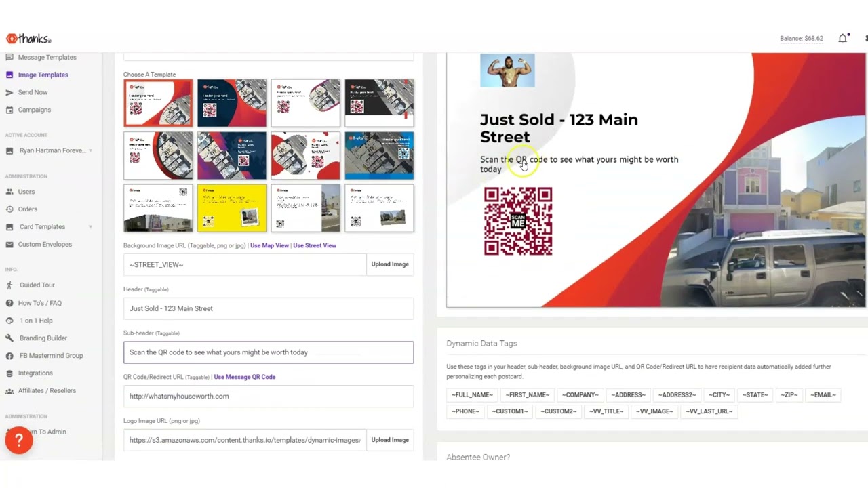Expand the Card Templates submenu arrow
Screen dimensions: 868x488
(90, 227)
